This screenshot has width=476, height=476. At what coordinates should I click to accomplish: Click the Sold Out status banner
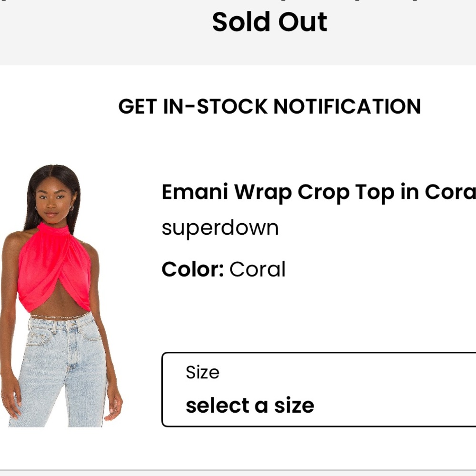[270, 21]
